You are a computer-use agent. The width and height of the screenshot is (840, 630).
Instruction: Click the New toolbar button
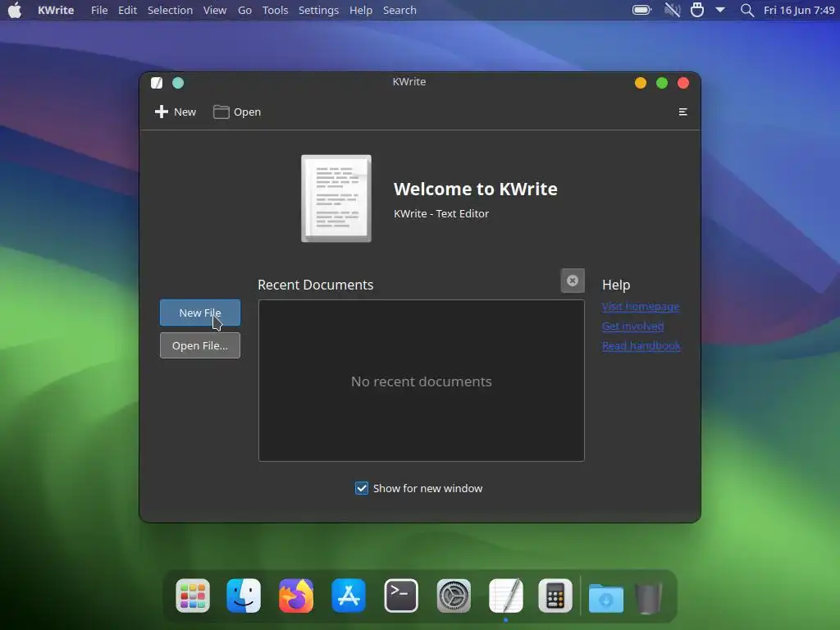pyautogui.click(x=176, y=112)
